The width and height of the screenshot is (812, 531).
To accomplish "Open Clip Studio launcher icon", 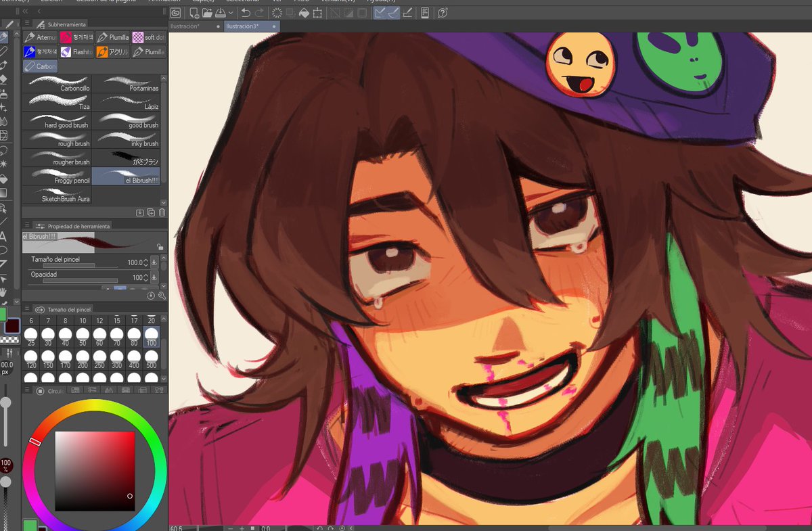I will tap(176, 13).
